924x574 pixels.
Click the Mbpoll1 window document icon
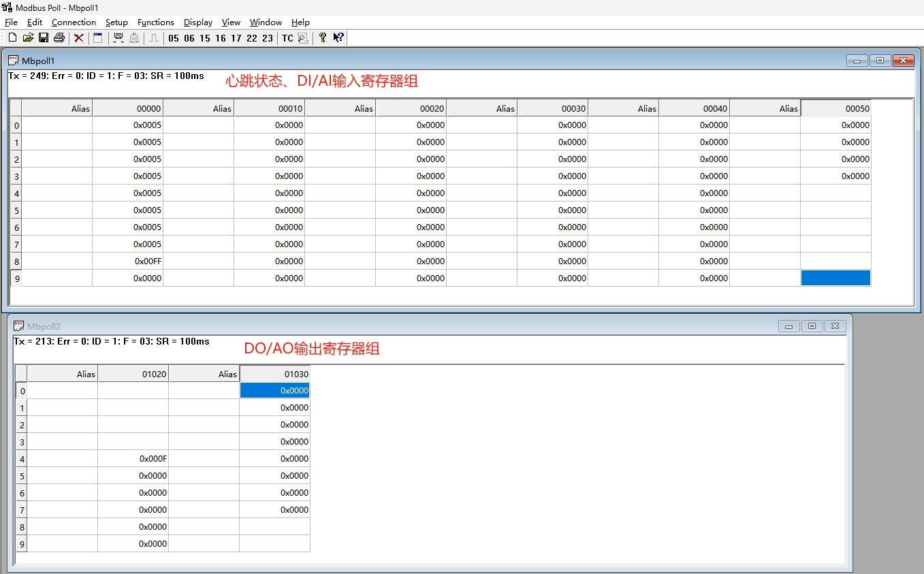point(13,60)
